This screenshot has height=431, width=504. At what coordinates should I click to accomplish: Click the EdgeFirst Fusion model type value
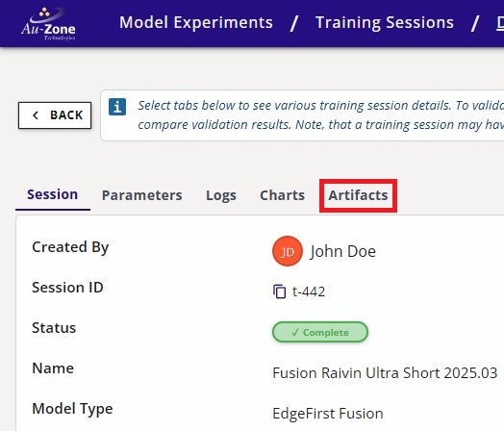(328, 414)
